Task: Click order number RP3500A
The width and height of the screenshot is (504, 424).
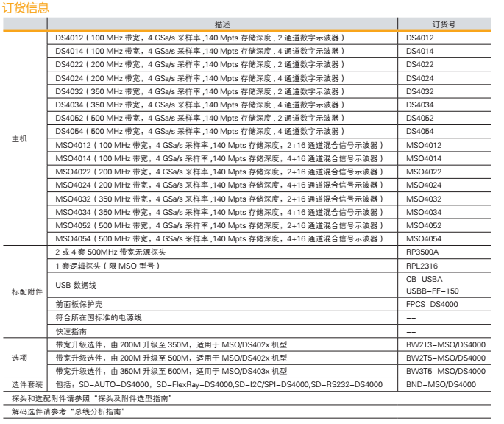Action: 422,252
